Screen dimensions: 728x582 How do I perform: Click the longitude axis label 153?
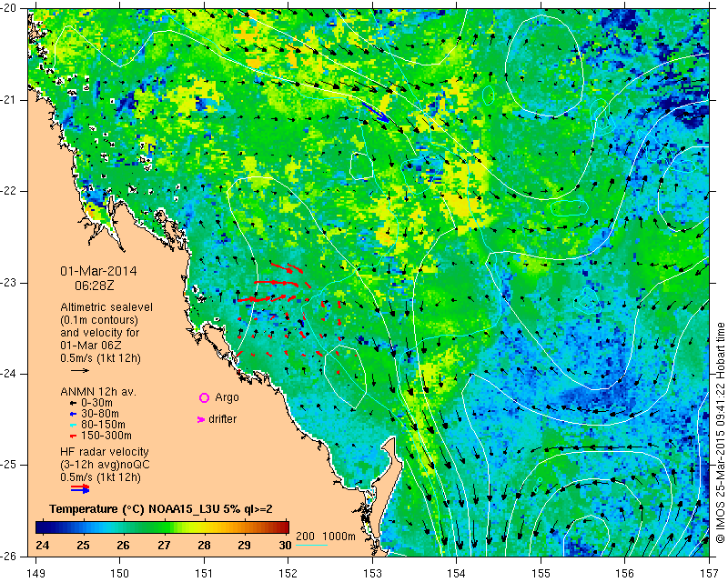[372, 574]
